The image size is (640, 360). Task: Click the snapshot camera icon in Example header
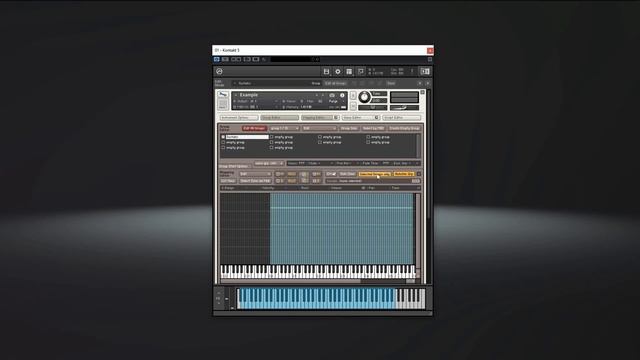point(332,95)
